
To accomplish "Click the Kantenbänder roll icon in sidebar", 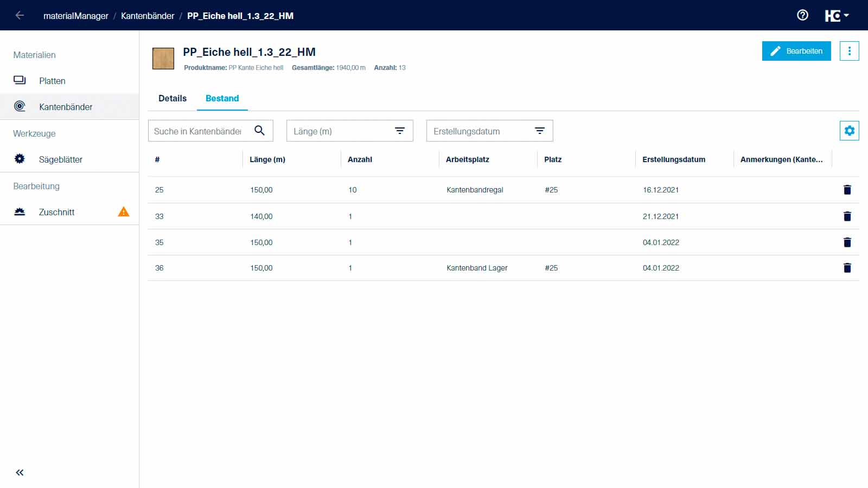I will point(20,106).
